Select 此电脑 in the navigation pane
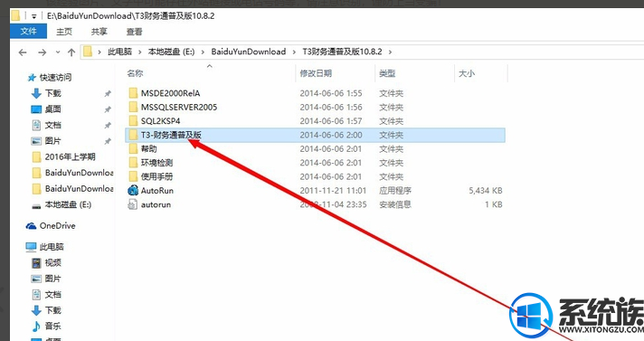This screenshot has height=341, width=644. point(52,247)
